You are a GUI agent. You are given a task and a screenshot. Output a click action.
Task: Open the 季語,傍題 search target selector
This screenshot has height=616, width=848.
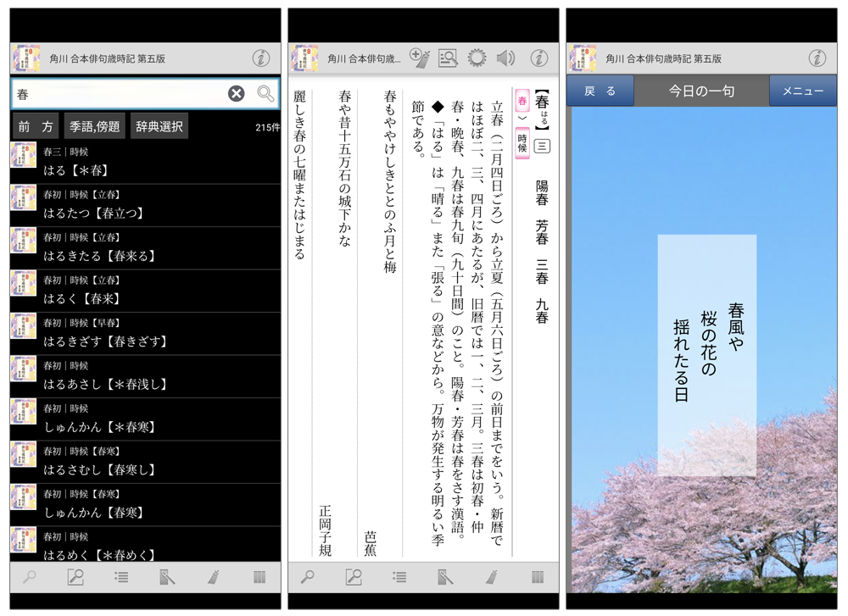(x=95, y=127)
